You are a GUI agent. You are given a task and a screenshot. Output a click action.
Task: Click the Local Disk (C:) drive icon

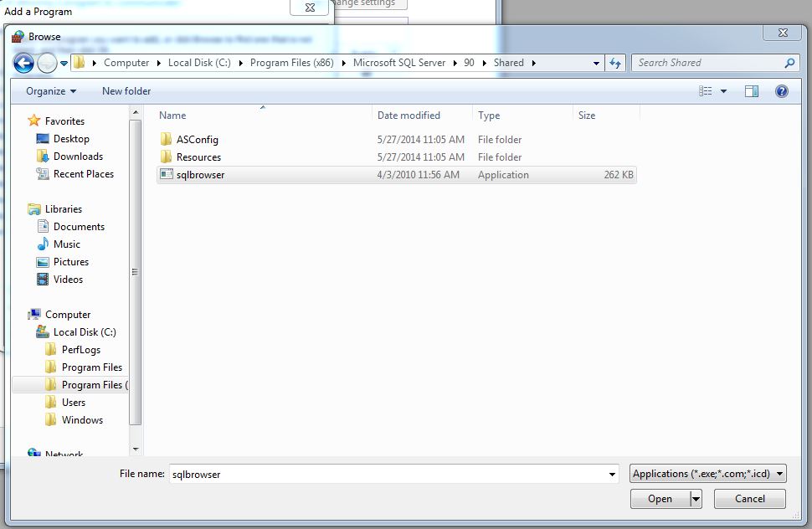pos(43,331)
